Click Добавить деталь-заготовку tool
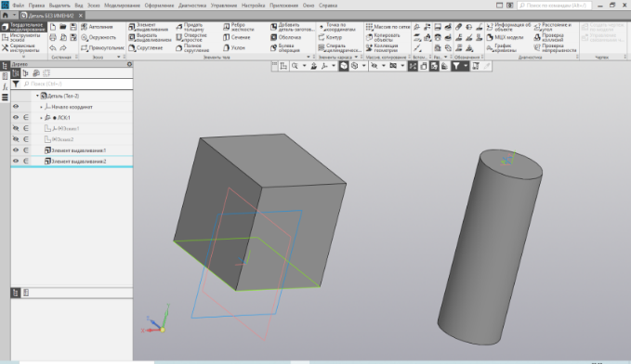The height and width of the screenshot is (364, 631). pos(293,27)
